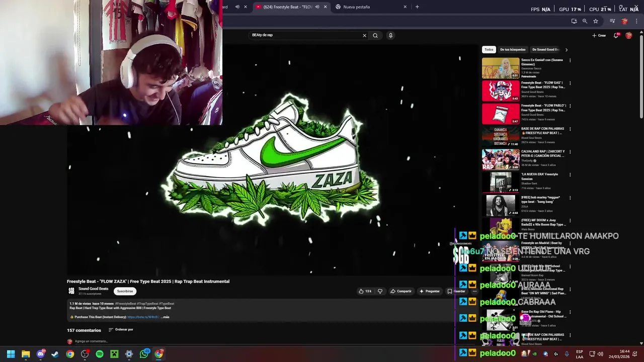Install app via address bar icon
The width and height of the screenshot is (644, 362).
(x=574, y=21)
